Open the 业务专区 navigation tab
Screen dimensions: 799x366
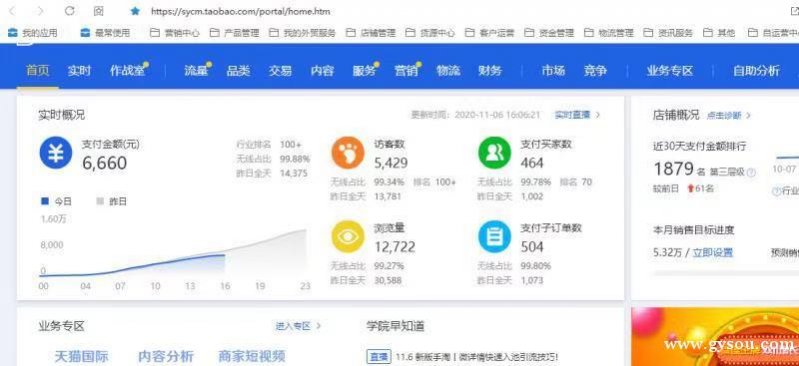(670, 71)
